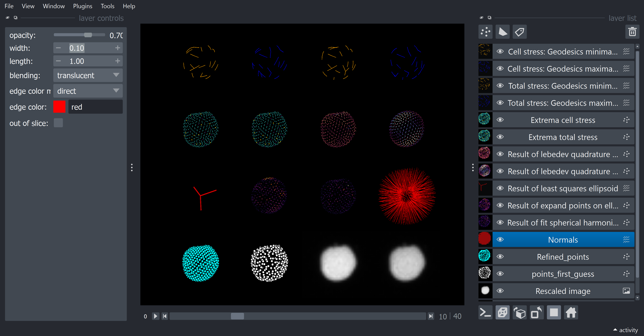The width and height of the screenshot is (644, 336).
Task: Play the dimension slider animation
Action: (x=155, y=316)
